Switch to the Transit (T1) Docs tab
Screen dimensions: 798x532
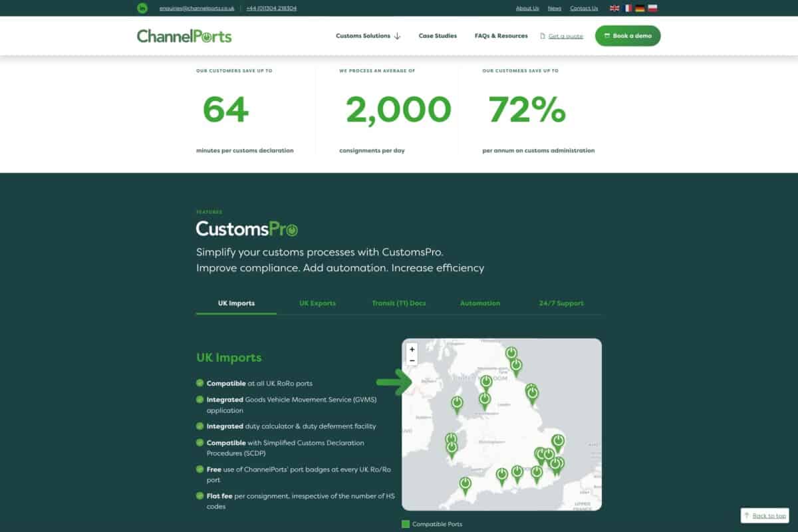point(399,303)
